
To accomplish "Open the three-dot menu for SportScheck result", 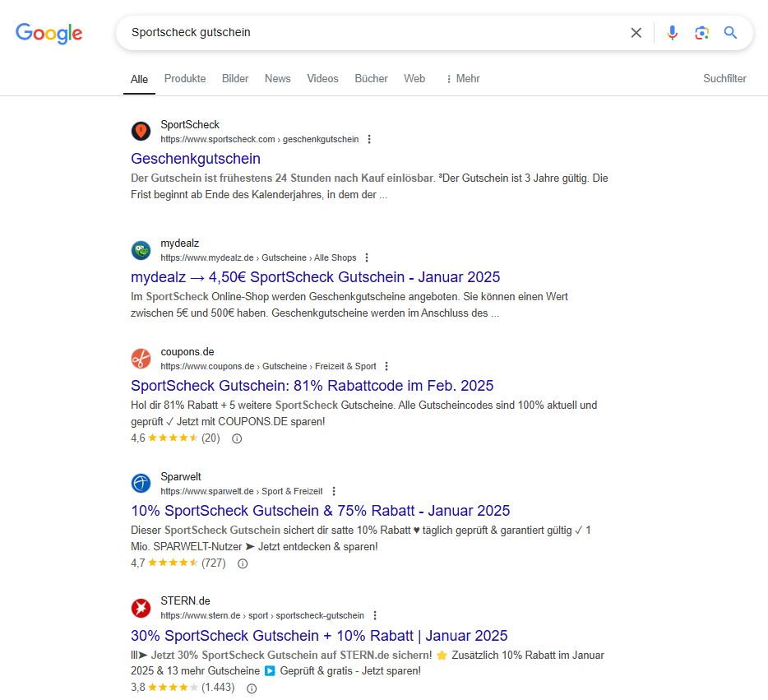I will click(x=369, y=139).
